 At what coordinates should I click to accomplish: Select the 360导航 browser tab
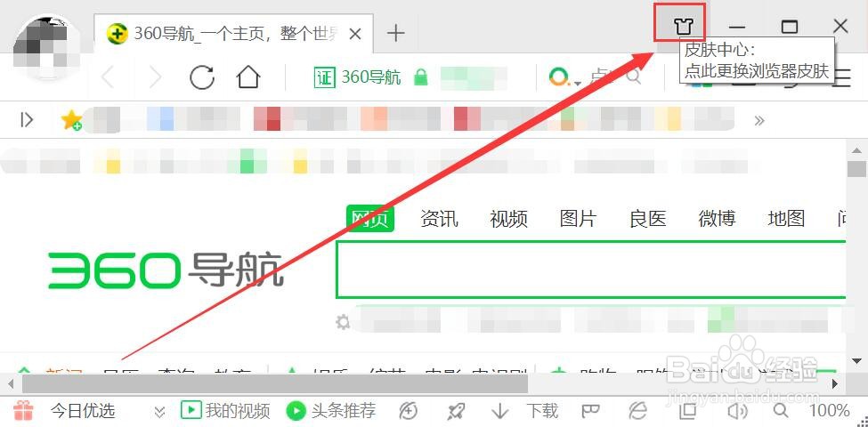coord(234,35)
